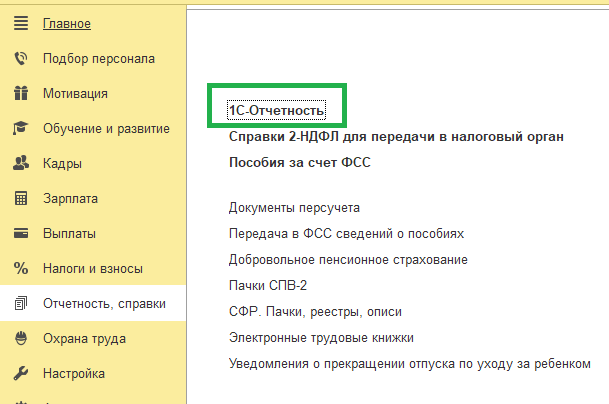Click the percent icon for Налоги и взносы

(20, 268)
